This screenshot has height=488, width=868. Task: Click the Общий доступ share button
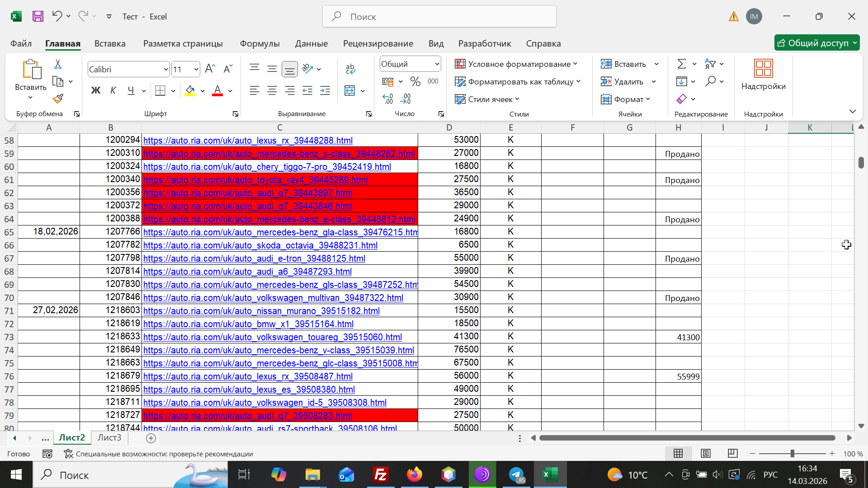pos(812,43)
